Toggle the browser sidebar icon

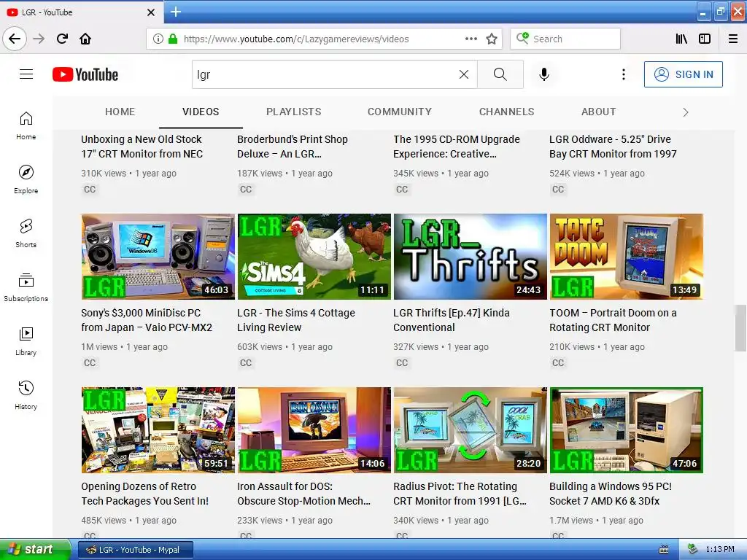(x=705, y=39)
